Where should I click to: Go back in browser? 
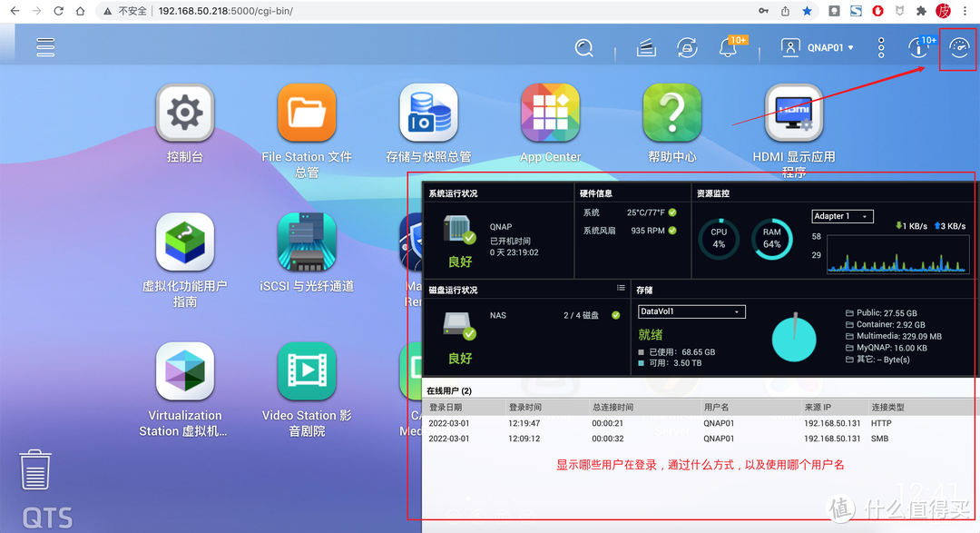click(15, 11)
